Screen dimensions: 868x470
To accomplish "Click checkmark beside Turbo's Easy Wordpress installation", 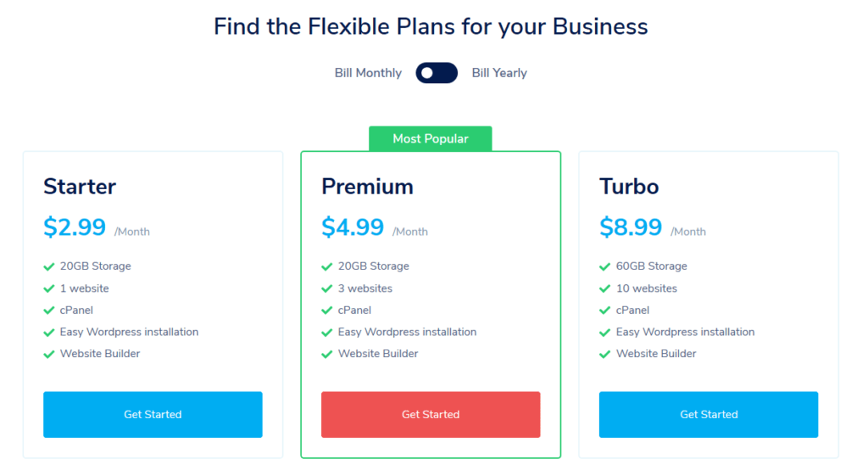I will (605, 332).
